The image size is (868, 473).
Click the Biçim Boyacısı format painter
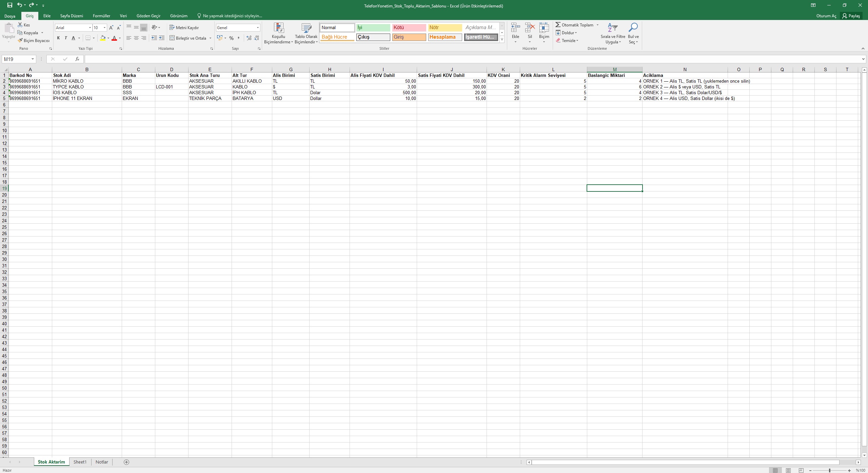34,40
